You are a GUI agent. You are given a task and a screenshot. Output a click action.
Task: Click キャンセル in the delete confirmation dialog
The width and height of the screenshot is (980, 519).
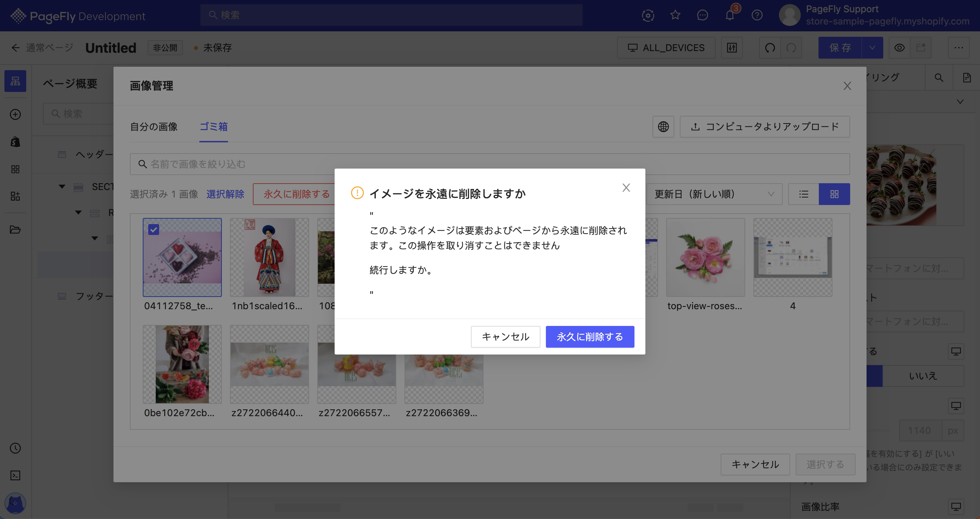[505, 336]
